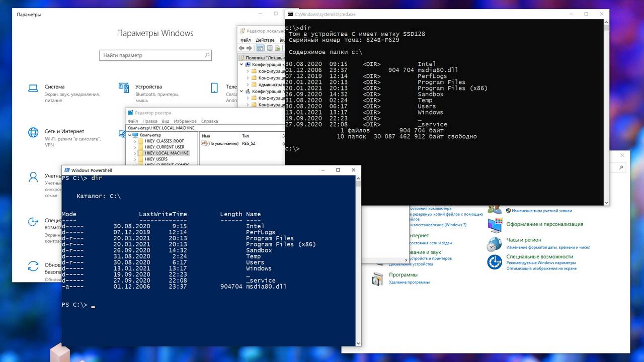
Task: Expand HKEY_LOCAL_MACHINE in registry tree
Action: (135, 153)
